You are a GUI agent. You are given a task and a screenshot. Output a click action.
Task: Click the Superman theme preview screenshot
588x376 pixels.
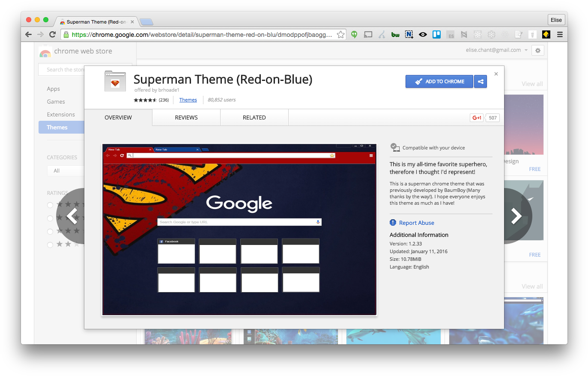click(239, 230)
